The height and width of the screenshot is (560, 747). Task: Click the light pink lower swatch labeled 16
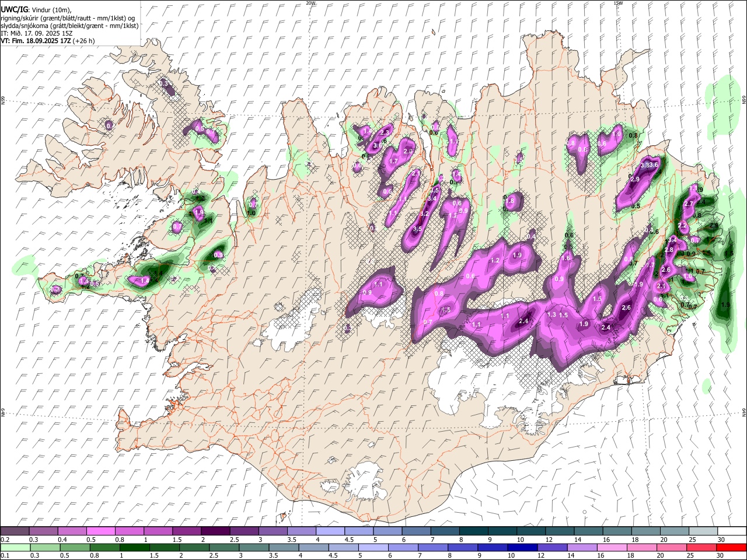612,547
